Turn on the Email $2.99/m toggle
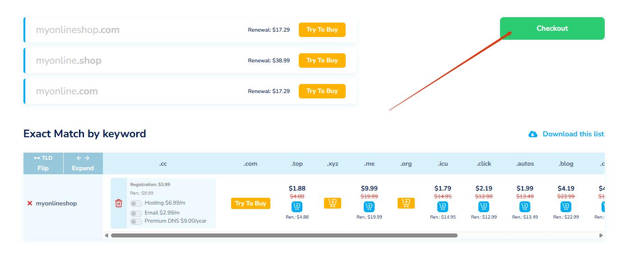 [136, 213]
